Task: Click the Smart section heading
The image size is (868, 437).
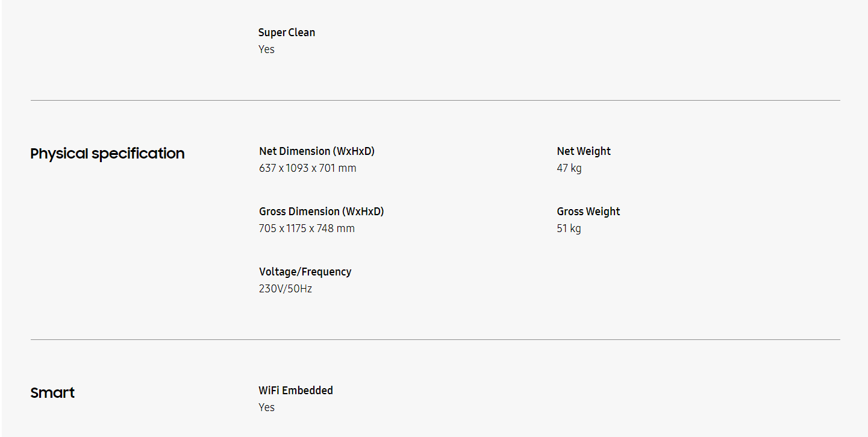Action: coord(52,393)
